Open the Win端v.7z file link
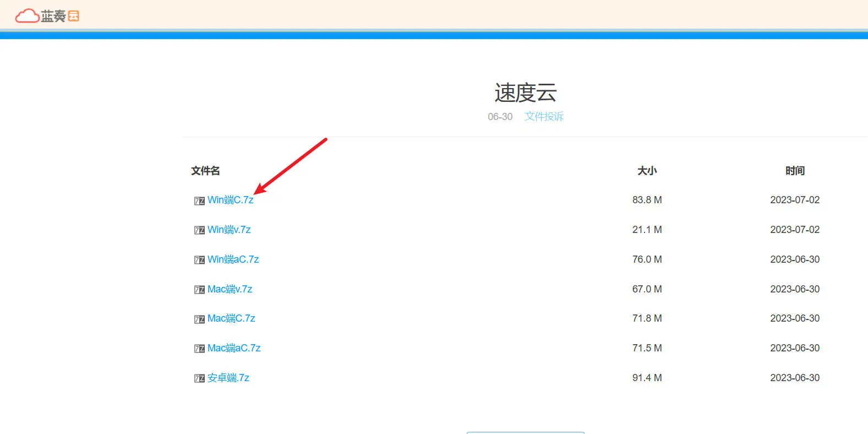Viewport: 868px width, 434px height. (x=229, y=230)
